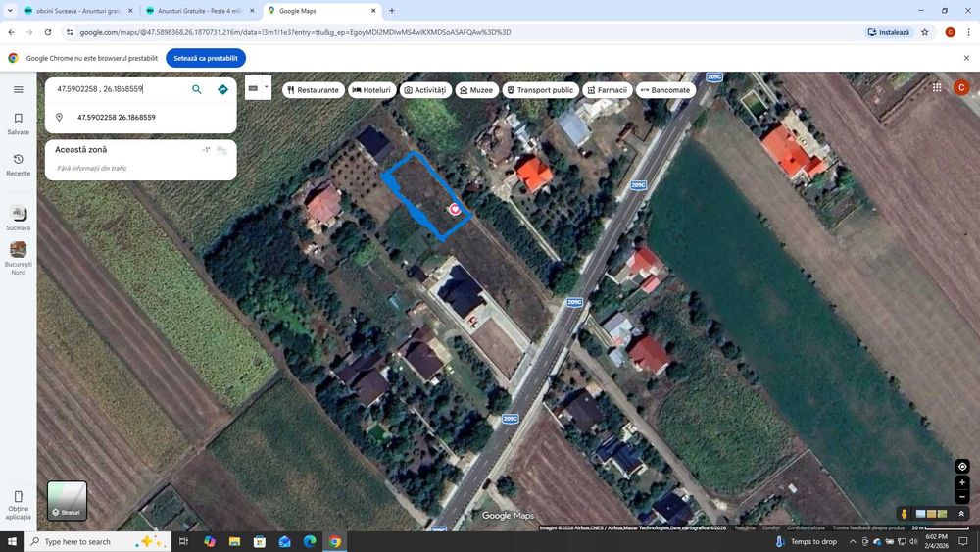Filter map by Hoteluri
The height and width of the screenshot is (552, 980).
(371, 90)
